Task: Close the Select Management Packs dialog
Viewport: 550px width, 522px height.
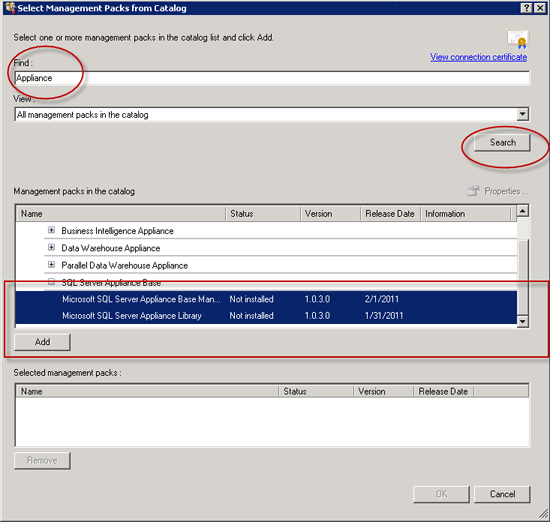Action: 539,8
